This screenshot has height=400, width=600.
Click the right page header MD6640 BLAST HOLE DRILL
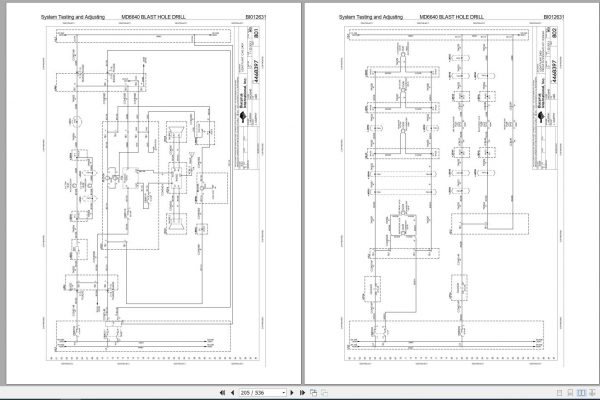click(x=452, y=17)
